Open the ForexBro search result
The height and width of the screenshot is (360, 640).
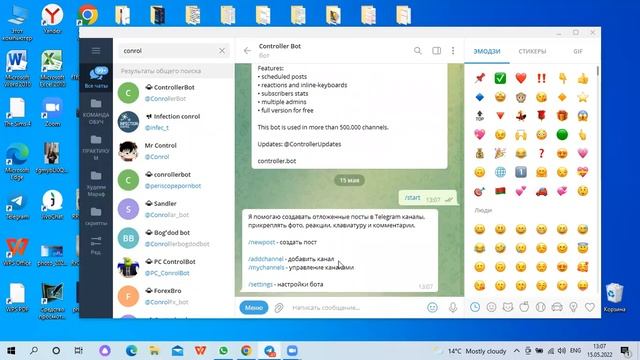click(x=174, y=296)
